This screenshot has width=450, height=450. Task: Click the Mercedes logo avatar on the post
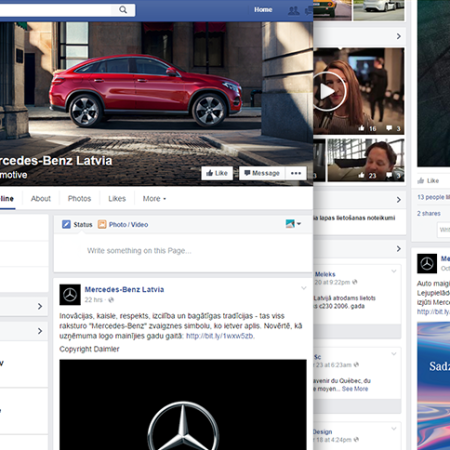(70, 295)
